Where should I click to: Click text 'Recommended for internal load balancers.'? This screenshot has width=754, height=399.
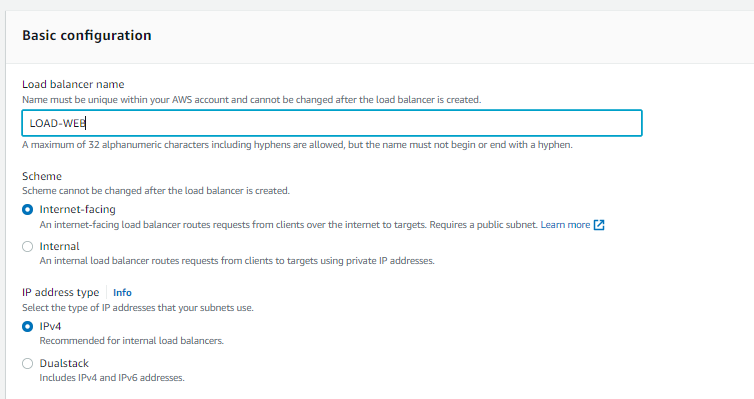tap(132, 341)
